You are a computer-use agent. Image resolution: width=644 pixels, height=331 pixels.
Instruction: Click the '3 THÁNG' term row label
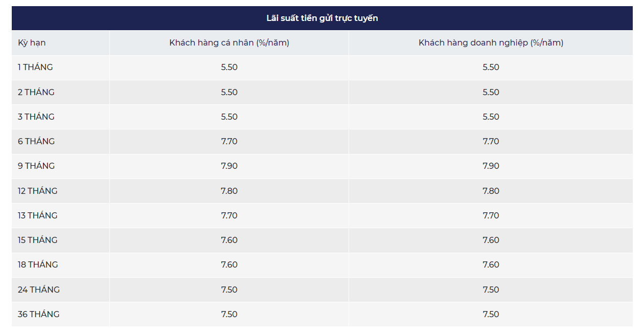tap(36, 117)
